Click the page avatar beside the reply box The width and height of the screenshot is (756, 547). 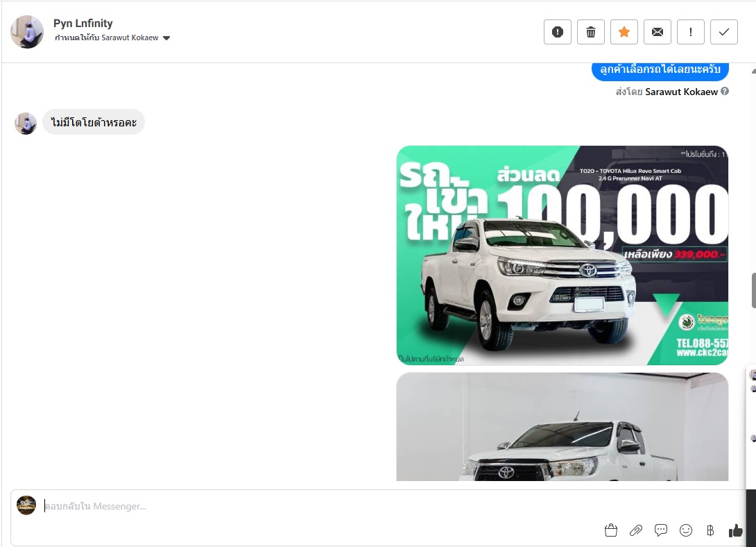(x=26, y=505)
